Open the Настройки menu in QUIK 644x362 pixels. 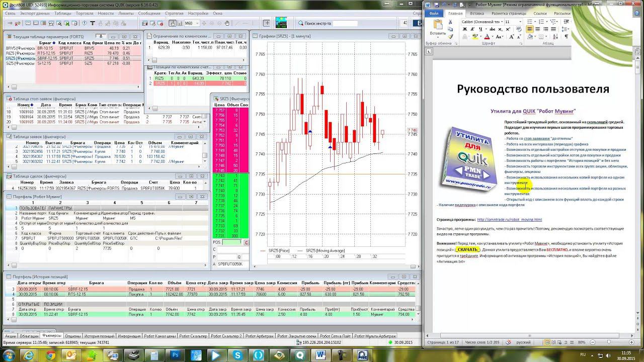click(x=198, y=13)
